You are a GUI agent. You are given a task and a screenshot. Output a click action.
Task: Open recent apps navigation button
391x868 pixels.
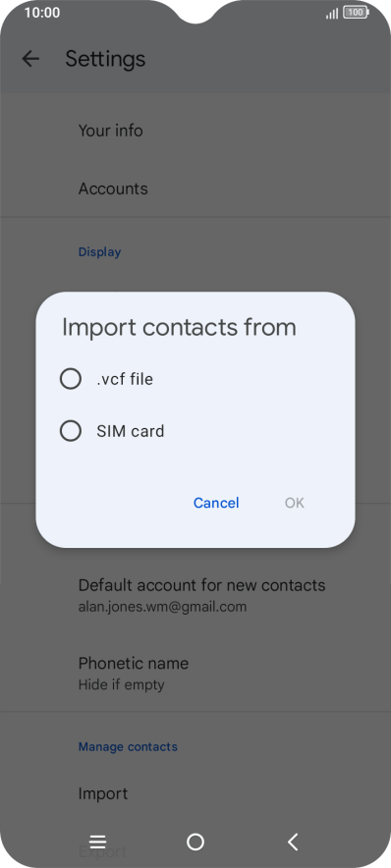97,842
